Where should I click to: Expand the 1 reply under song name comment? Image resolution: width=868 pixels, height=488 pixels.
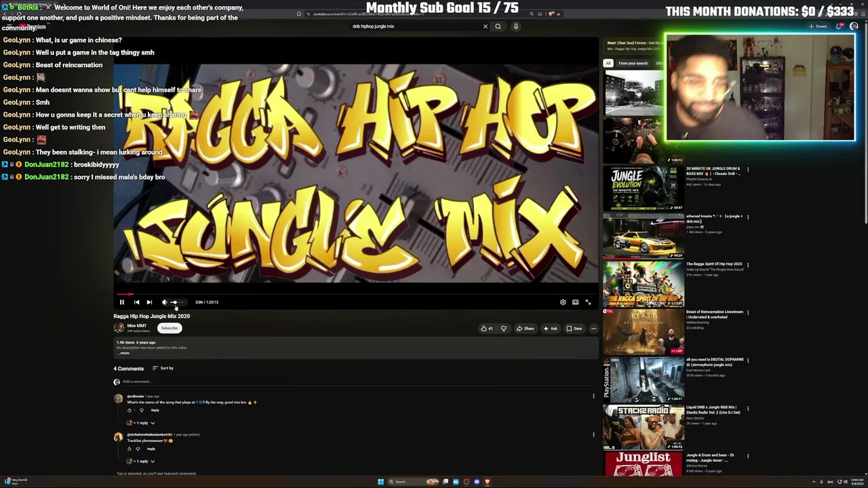(x=141, y=423)
